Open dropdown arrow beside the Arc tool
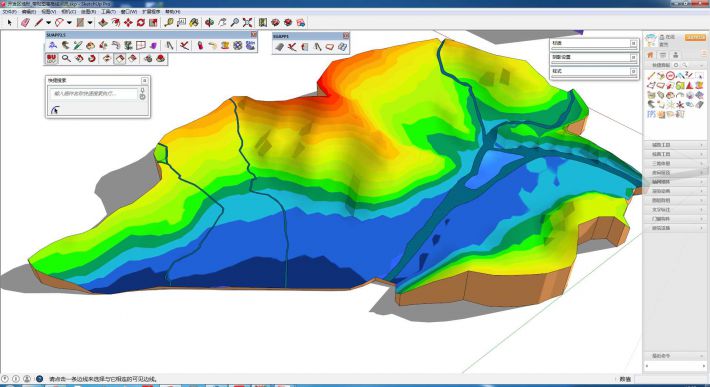Screen dimensions: 710x387 [x=69, y=22]
